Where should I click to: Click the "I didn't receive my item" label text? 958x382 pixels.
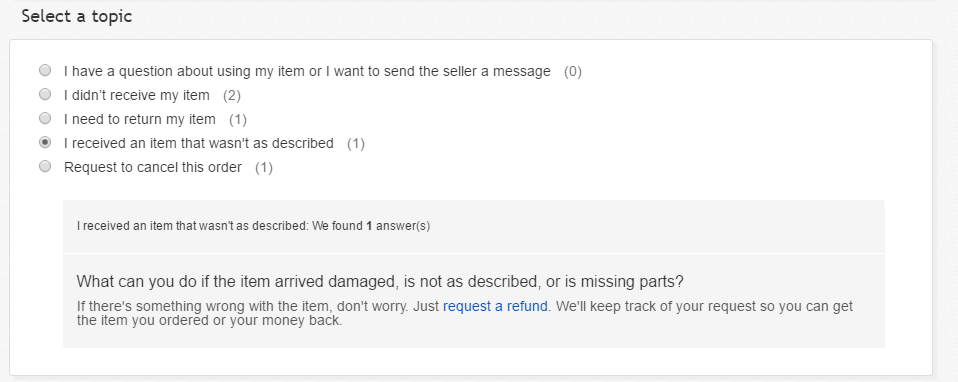click(x=137, y=95)
